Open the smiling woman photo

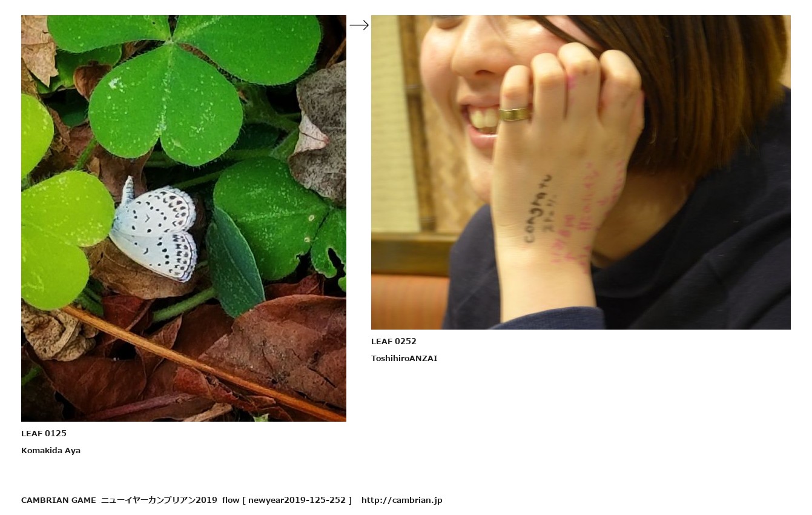coord(581,172)
